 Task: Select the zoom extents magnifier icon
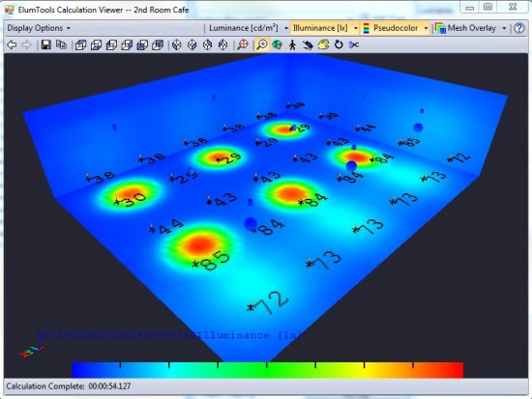243,44
